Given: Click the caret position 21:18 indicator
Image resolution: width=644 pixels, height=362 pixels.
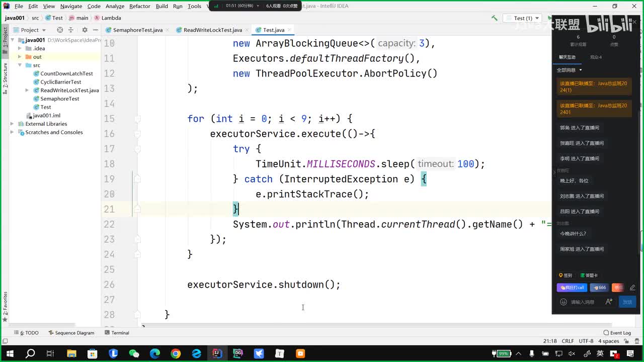Looking at the screenshot, I should point(550,341).
